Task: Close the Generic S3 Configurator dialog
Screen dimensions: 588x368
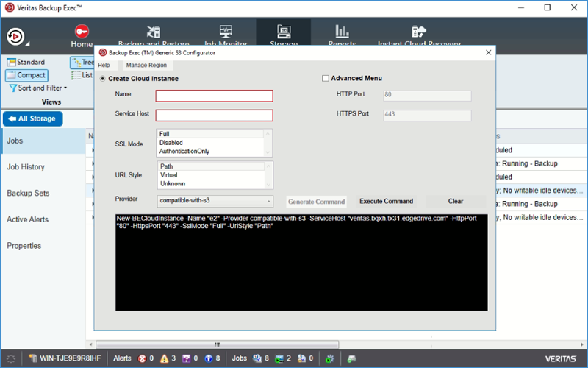Action: pos(488,52)
